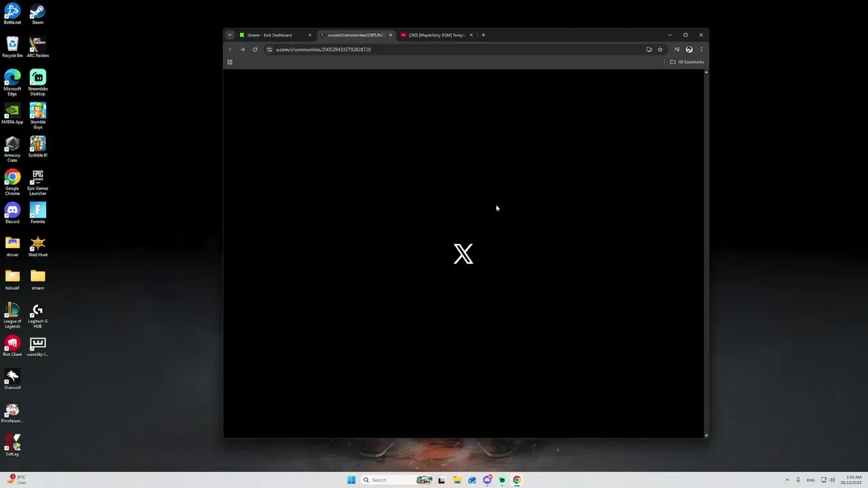Viewport: 868px width, 488px height.
Task: Select ARC Raiders desktop icon
Action: tap(38, 47)
